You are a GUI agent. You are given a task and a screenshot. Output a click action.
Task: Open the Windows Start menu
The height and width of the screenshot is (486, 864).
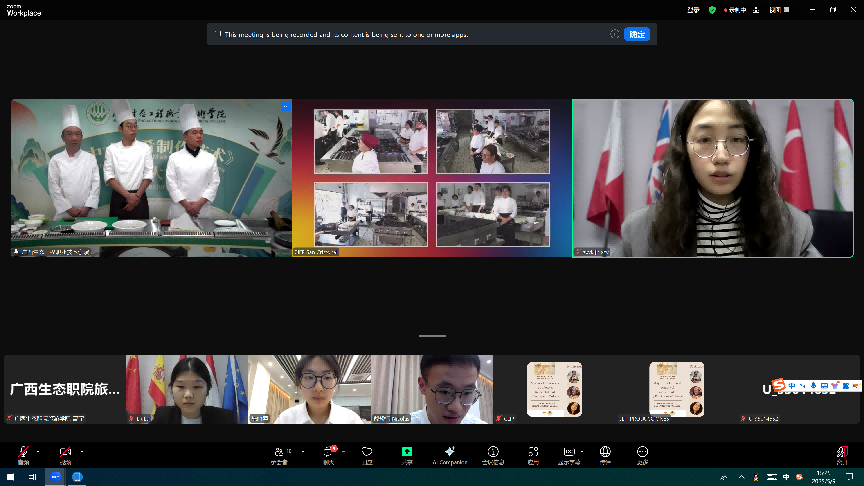click(x=9, y=478)
